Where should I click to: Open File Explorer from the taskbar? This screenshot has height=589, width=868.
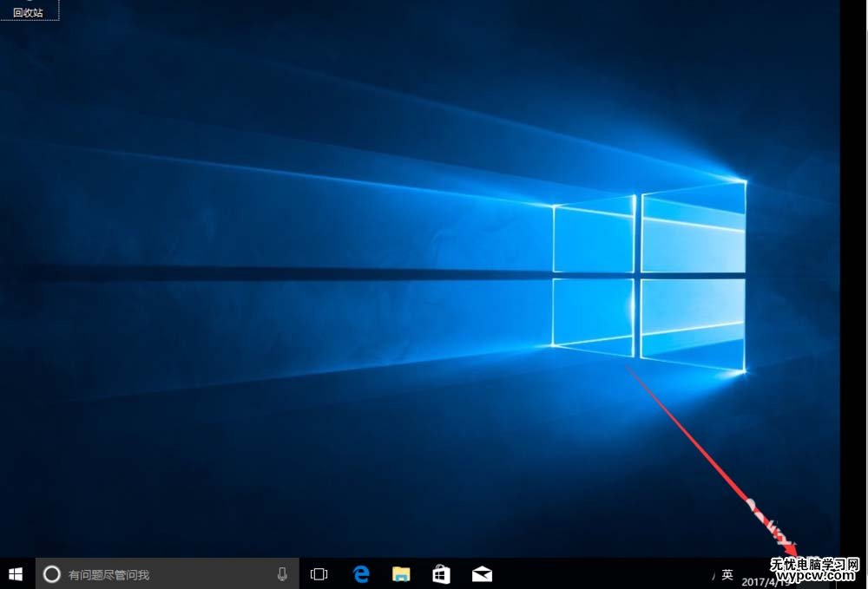tap(401, 574)
